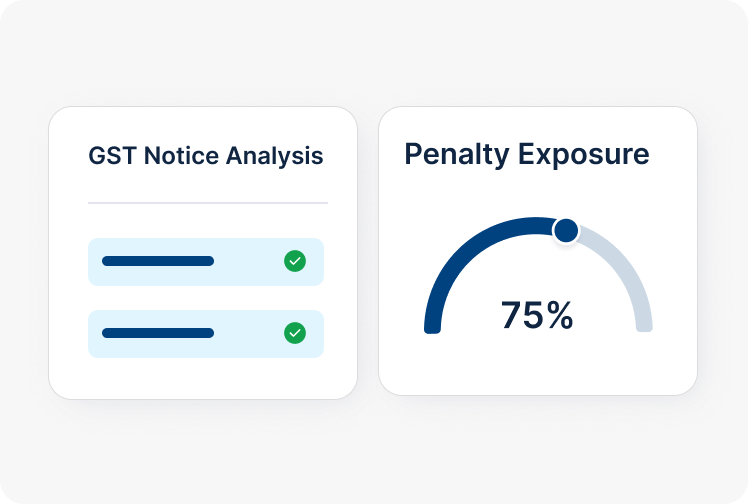Click the empty area below the 75% readout
The image size is (748, 504).
[x=537, y=365]
